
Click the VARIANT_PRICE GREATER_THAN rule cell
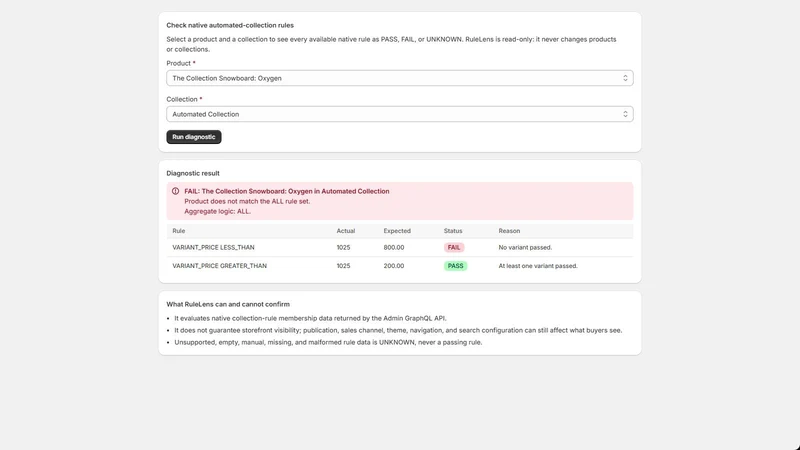219,266
